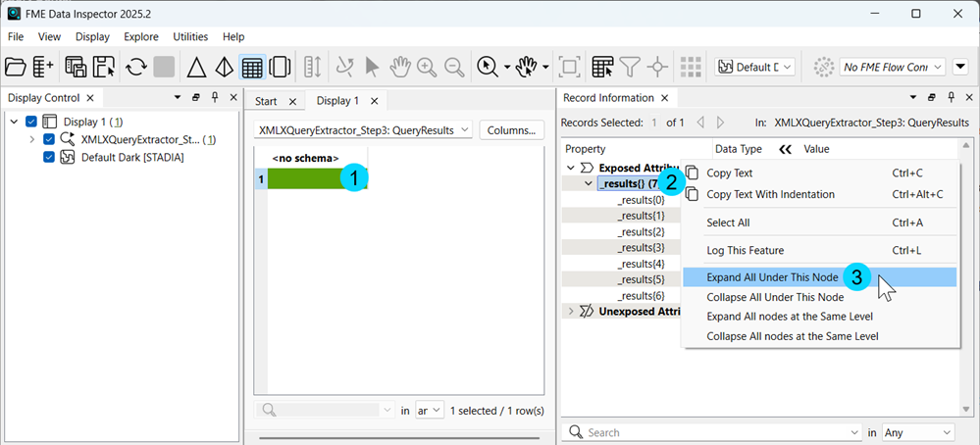This screenshot has height=445, width=980.
Task: Close the Display 1 tab
Action: click(375, 101)
